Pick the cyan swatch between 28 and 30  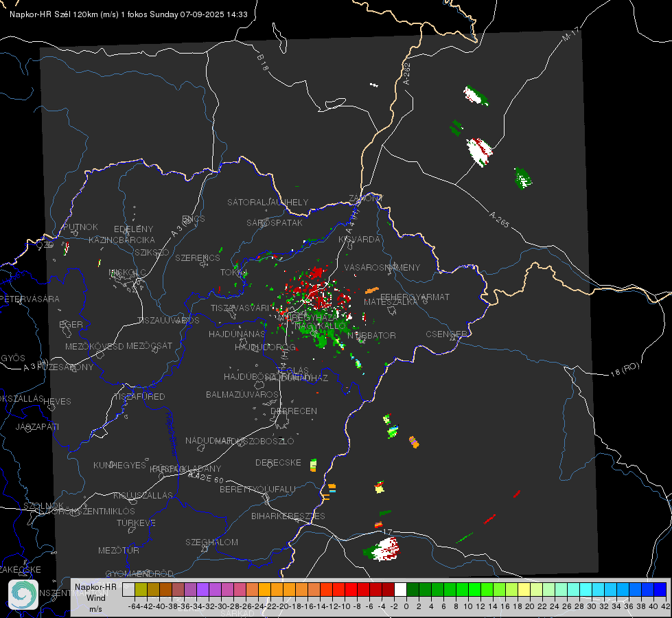(586, 590)
